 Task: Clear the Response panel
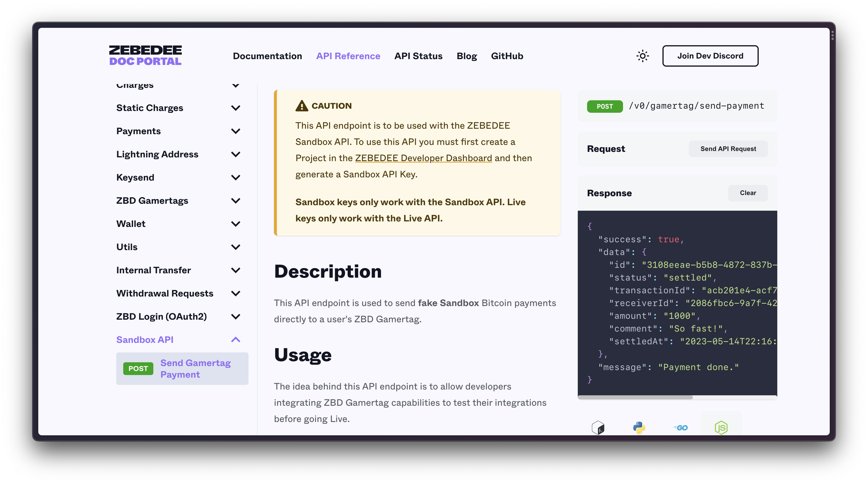point(747,193)
